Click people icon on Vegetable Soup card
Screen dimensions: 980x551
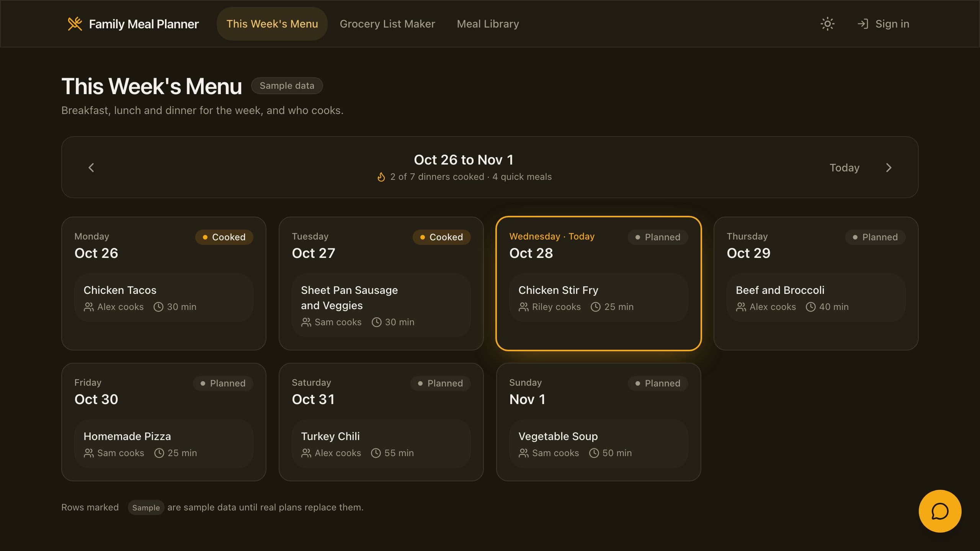(524, 453)
